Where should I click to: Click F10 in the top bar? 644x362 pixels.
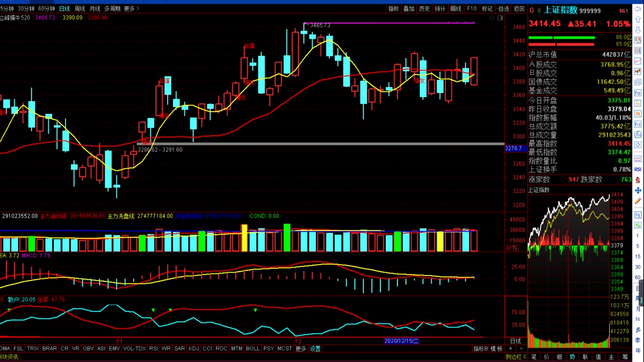471,9
